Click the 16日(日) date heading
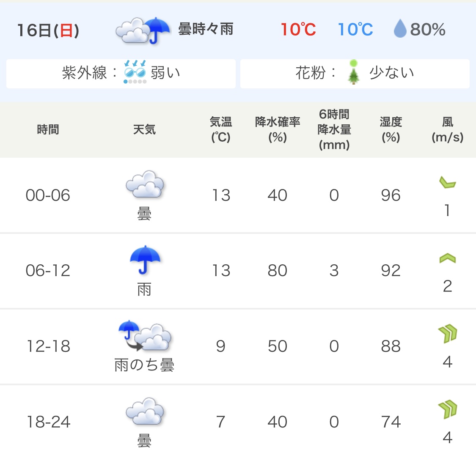Screen dimensions: 476x458 pos(48,30)
